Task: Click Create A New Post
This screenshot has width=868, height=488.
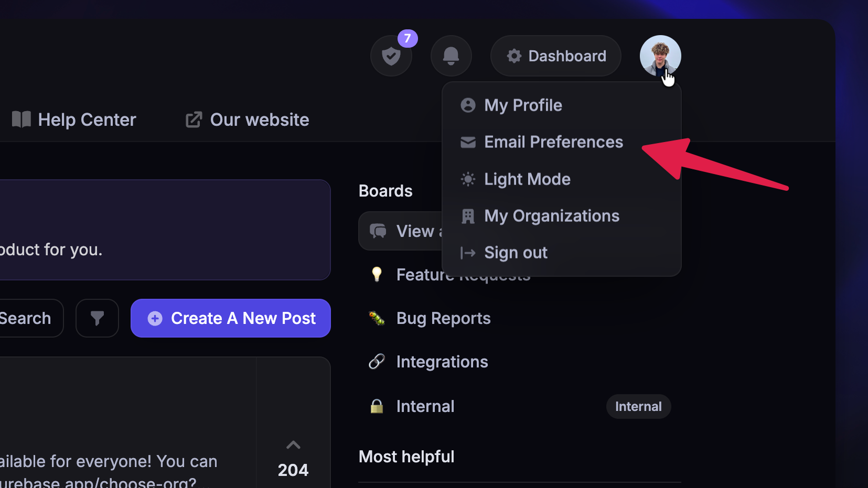Action: [x=230, y=318]
